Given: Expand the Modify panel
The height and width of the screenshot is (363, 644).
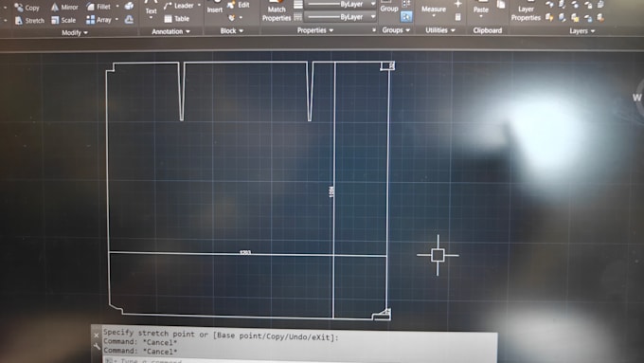Looking at the screenshot, I should click(75, 32).
